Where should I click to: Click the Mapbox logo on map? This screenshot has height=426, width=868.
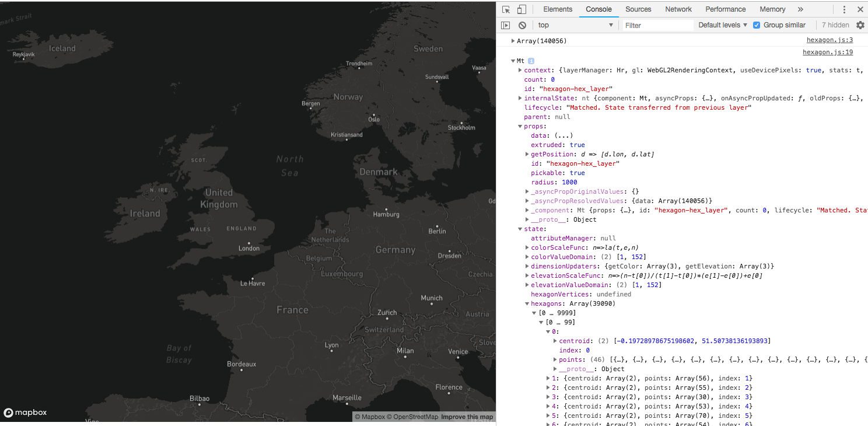[x=25, y=413]
